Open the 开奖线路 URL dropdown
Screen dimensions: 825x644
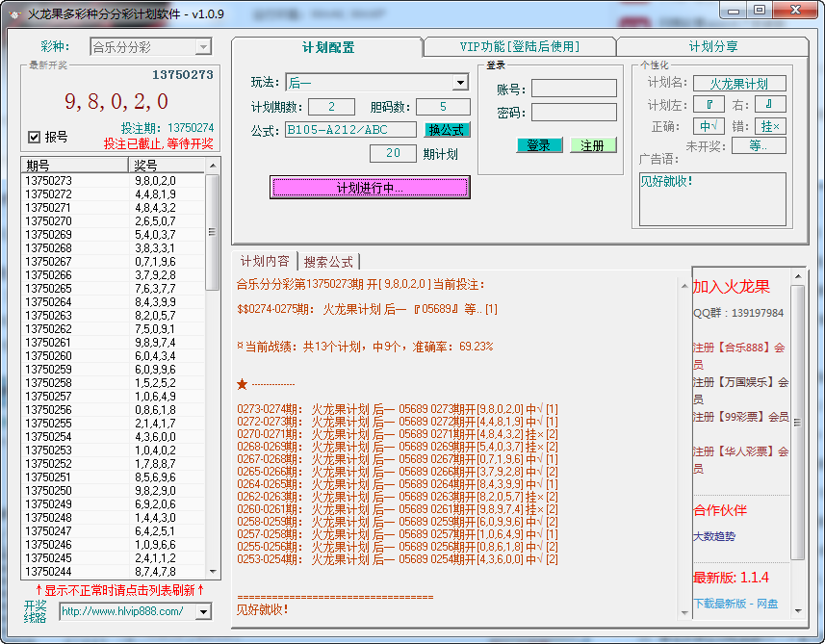(203, 612)
